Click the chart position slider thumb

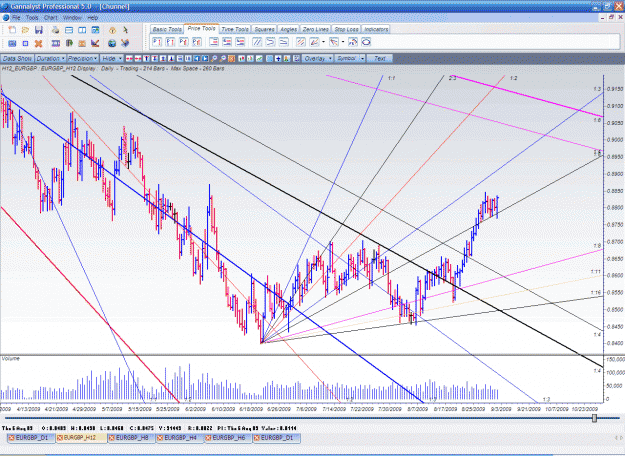tap(594, 418)
